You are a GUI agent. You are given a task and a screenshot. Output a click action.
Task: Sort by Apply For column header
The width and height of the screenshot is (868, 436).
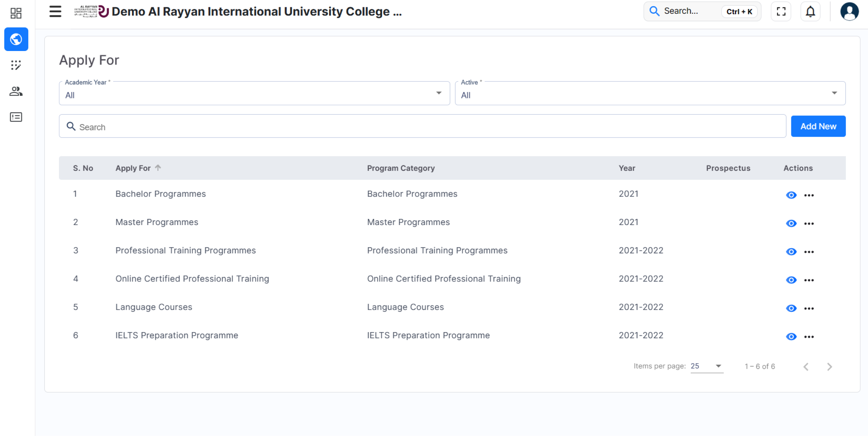click(133, 168)
